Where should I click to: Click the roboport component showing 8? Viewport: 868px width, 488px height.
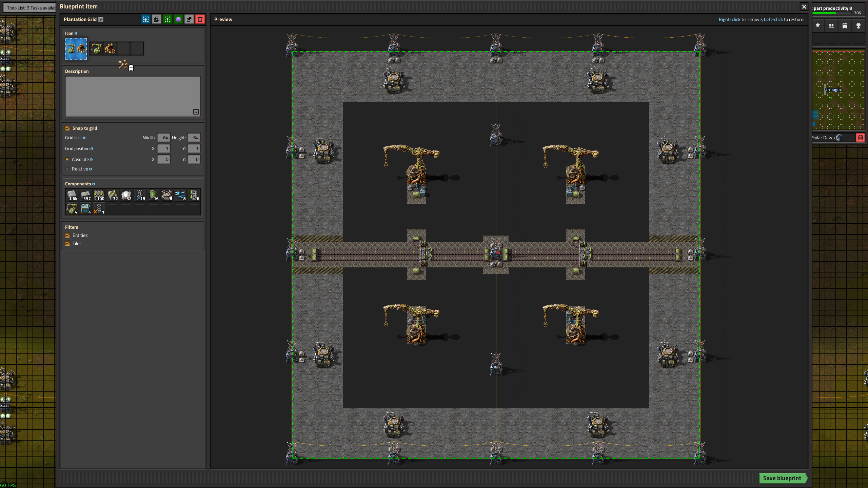point(167,195)
